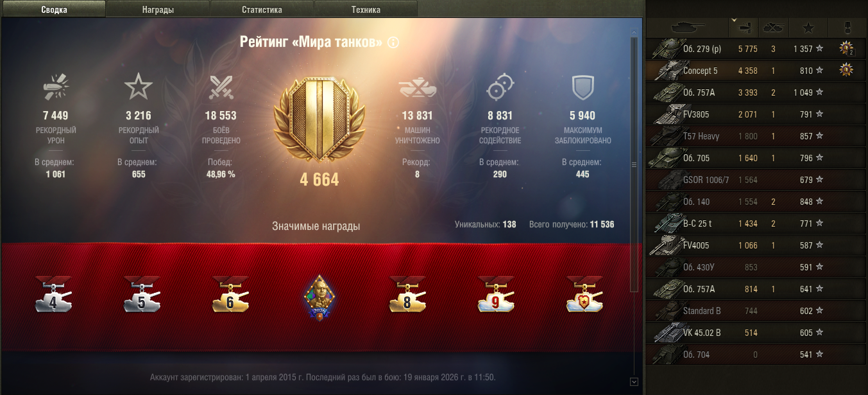Open the Статистика tab

click(x=262, y=9)
